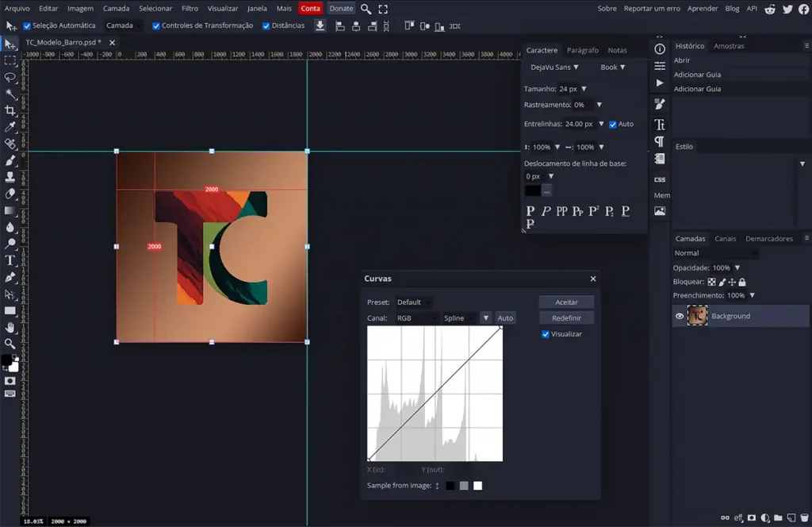Open the DejaVu Sans font dropdown
Viewport: 812px width, 527px height.
[554, 67]
